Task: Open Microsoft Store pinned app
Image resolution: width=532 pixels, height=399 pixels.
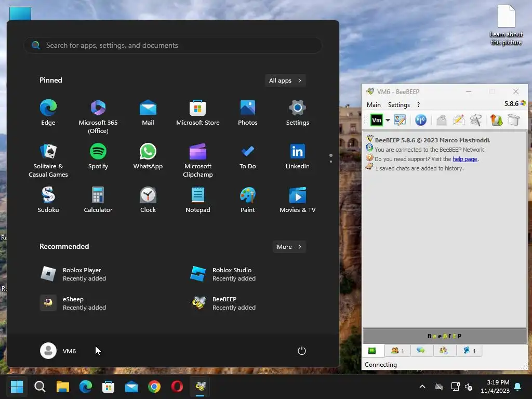Action: [x=198, y=113]
